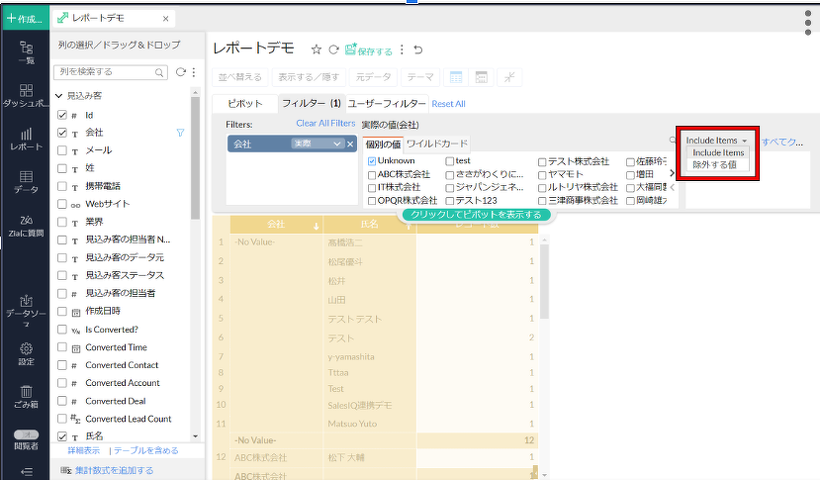Open the ダッシュボード sidebar icon
Image resolution: width=820 pixels, height=480 pixels.
(x=25, y=95)
